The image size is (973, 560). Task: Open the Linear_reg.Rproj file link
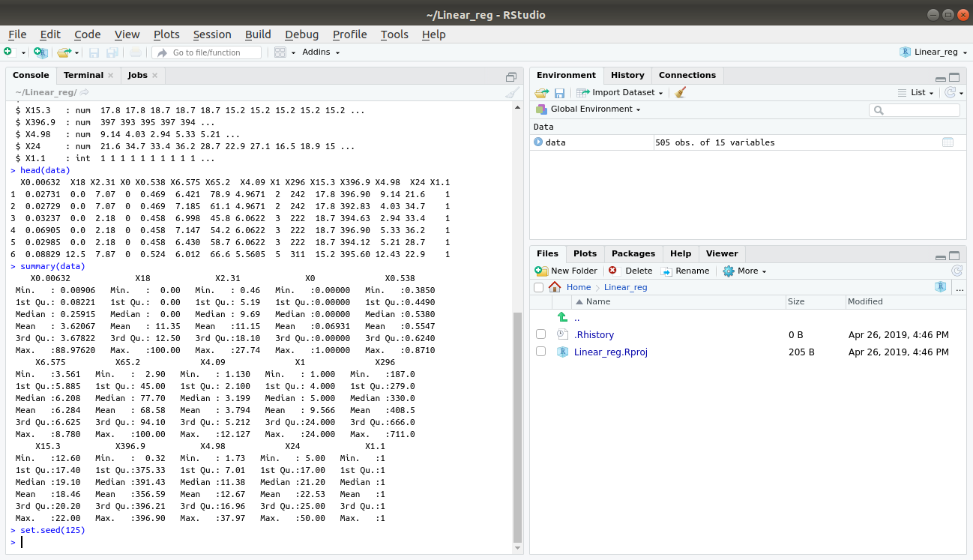(611, 352)
